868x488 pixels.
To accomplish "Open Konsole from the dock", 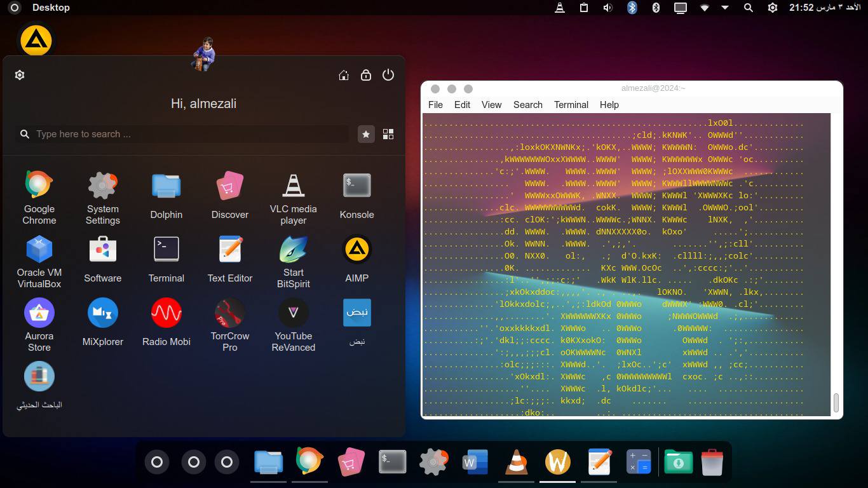I will (x=393, y=462).
